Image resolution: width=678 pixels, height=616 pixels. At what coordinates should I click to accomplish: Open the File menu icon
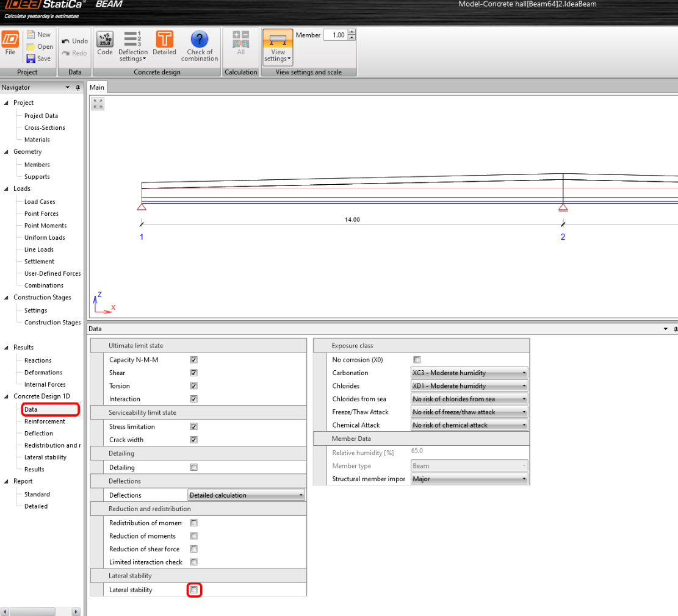(10, 40)
